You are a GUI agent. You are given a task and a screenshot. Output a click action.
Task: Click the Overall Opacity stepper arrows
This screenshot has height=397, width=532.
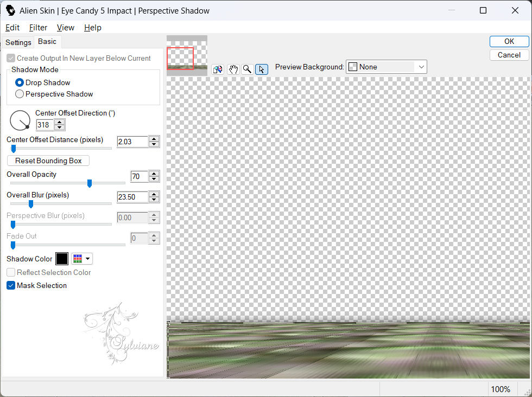154,176
